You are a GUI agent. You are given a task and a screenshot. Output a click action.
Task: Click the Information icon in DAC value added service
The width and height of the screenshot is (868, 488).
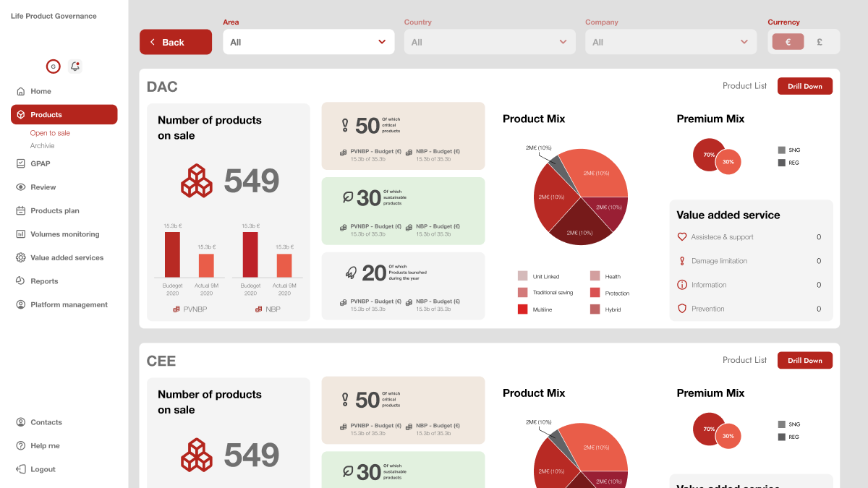click(681, 285)
